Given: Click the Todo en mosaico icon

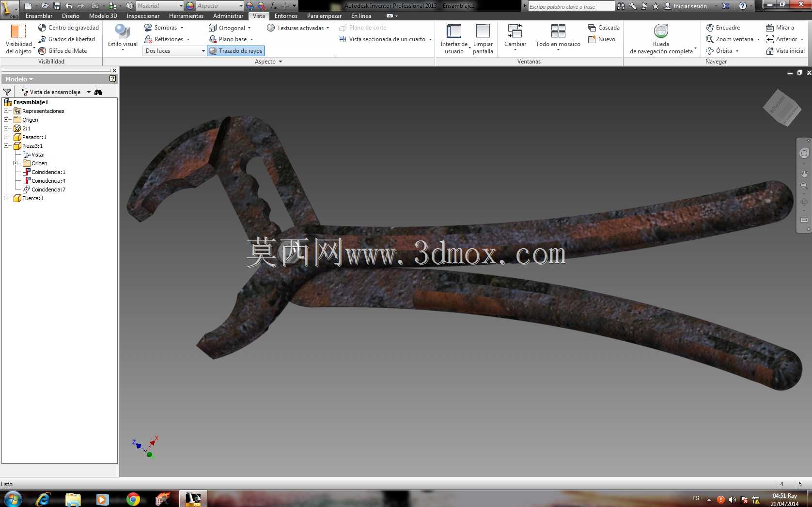Looking at the screenshot, I should coord(558,31).
